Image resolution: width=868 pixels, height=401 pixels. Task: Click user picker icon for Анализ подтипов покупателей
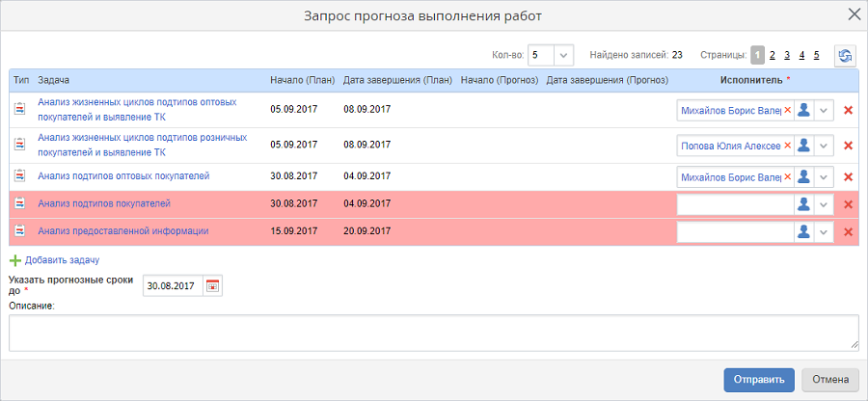click(x=802, y=204)
